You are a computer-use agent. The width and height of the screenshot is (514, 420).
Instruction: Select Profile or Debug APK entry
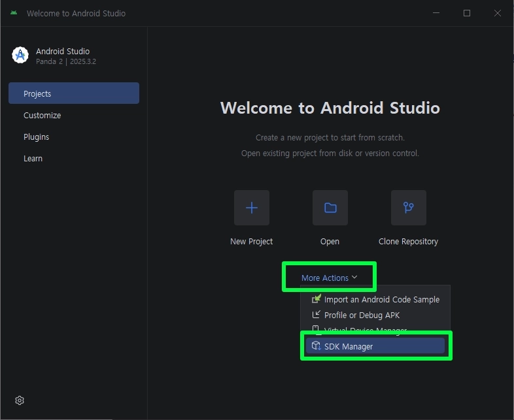(x=375, y=315)
